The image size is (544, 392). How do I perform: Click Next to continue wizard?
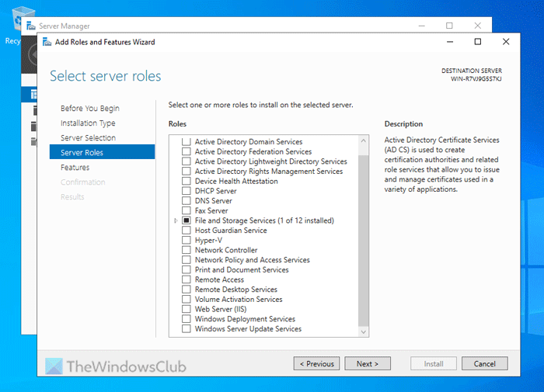pyautogui.click(x=368, y=363)
